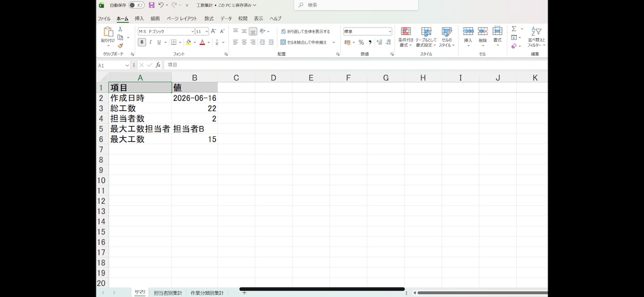Click the fx insert function icon
This screenshot has width=644, height=297.
[158, 65]
